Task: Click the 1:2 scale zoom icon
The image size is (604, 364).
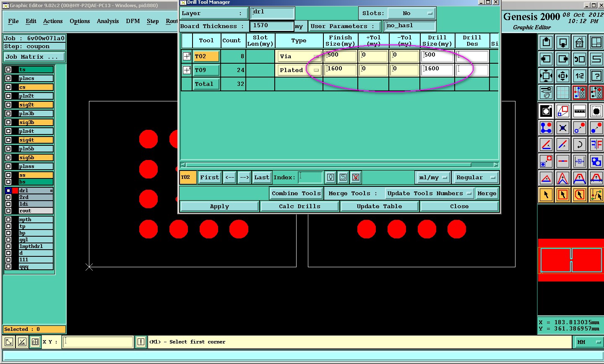Action: (580, 76)
